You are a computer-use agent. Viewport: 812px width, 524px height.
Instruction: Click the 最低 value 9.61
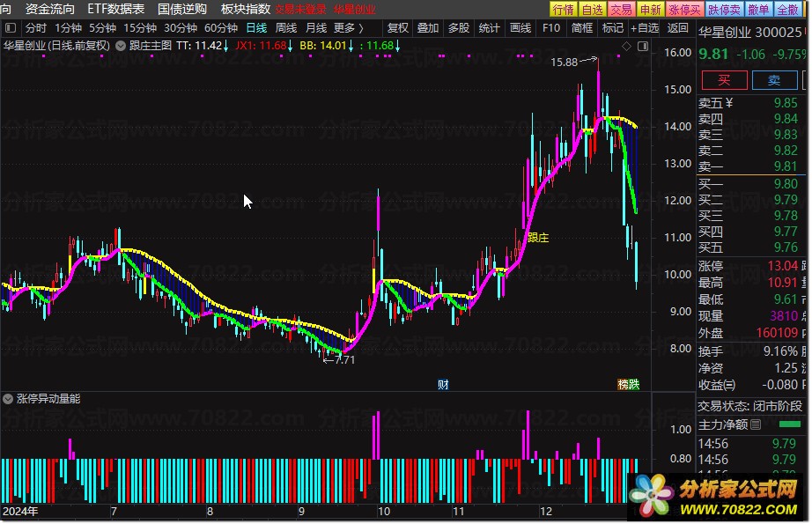point(786,299)
